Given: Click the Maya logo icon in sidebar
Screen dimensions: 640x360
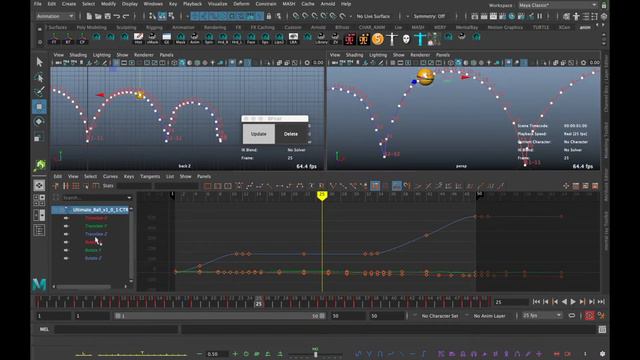Looking at the screenshot, I should (39, 284).
